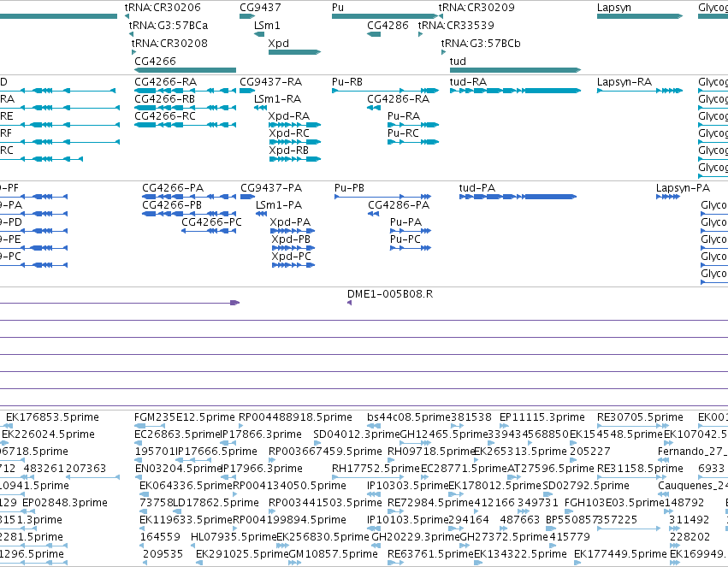Screen dimensions: 728x567
Task: Open EST SD04012.3prime
Action: coord(356,434)
